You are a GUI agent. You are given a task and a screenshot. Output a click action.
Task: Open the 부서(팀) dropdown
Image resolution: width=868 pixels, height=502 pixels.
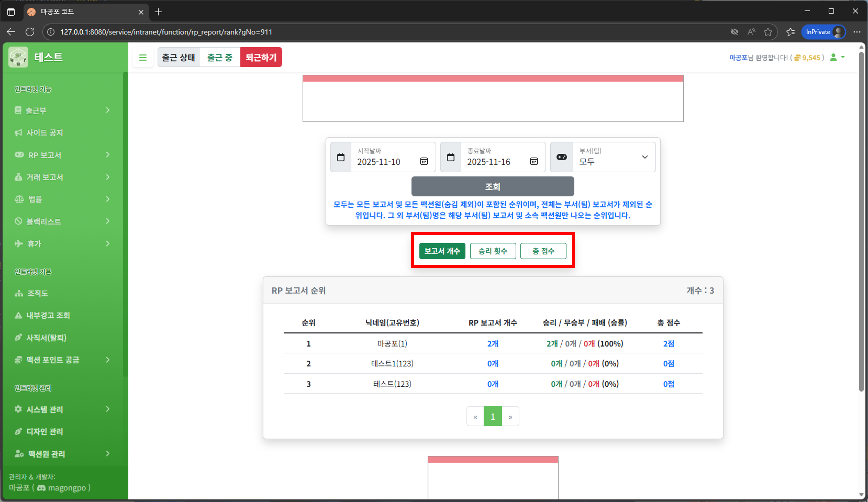(x=613, y=157)
